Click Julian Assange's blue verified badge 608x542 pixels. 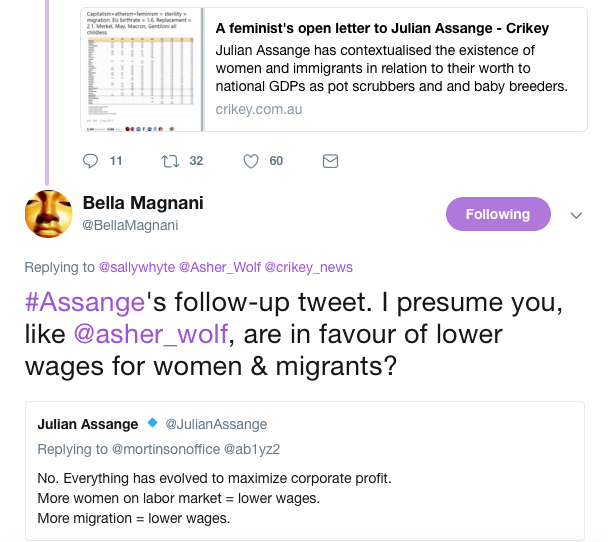coord(151,423)
